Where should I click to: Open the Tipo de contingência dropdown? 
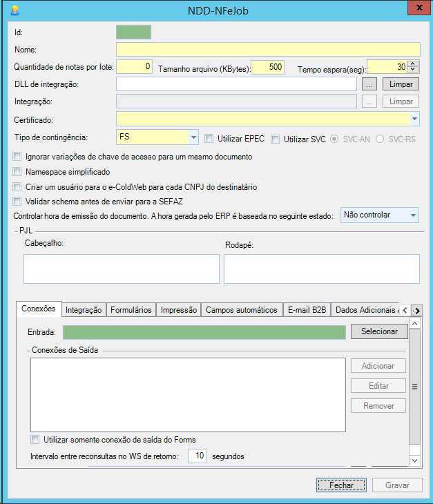193,137
